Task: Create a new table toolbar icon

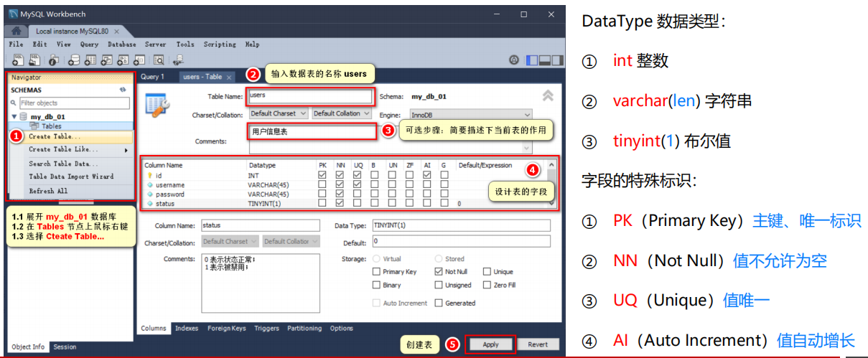Action: tap(90, 60)
